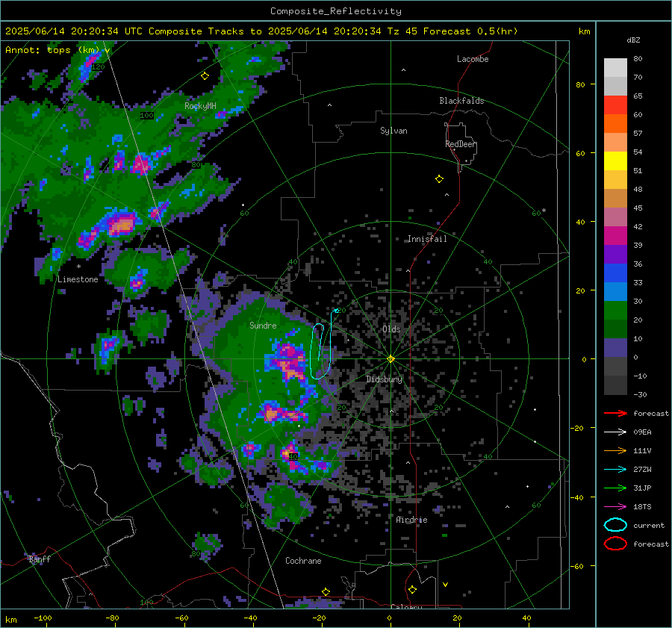
Task: Click the Lacombe city label
Action: click(473, 59)
